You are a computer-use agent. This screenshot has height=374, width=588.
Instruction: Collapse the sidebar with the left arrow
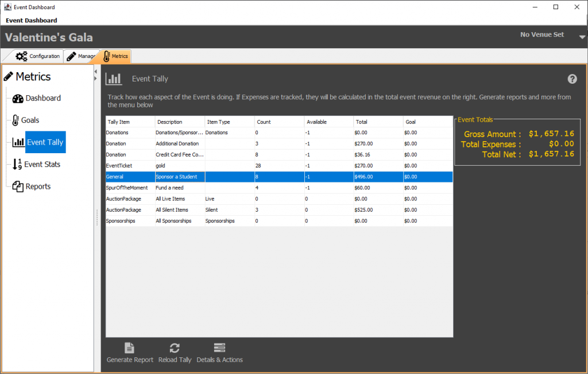pyautogui.click(x=96, y=72)
